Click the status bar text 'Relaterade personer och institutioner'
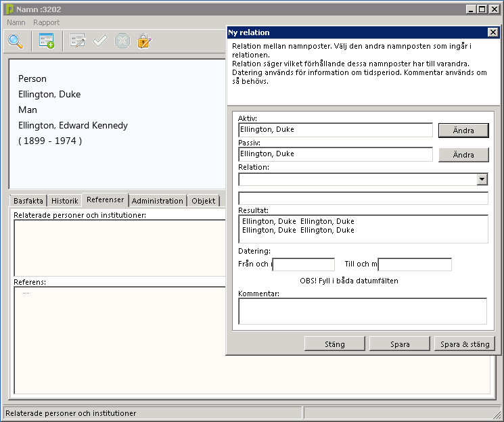 coord(71,413)
